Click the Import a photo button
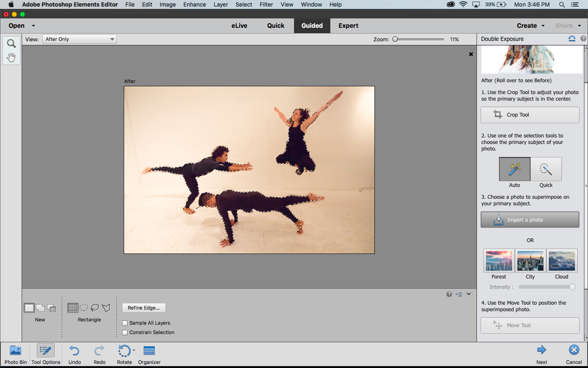 [530, 220]
